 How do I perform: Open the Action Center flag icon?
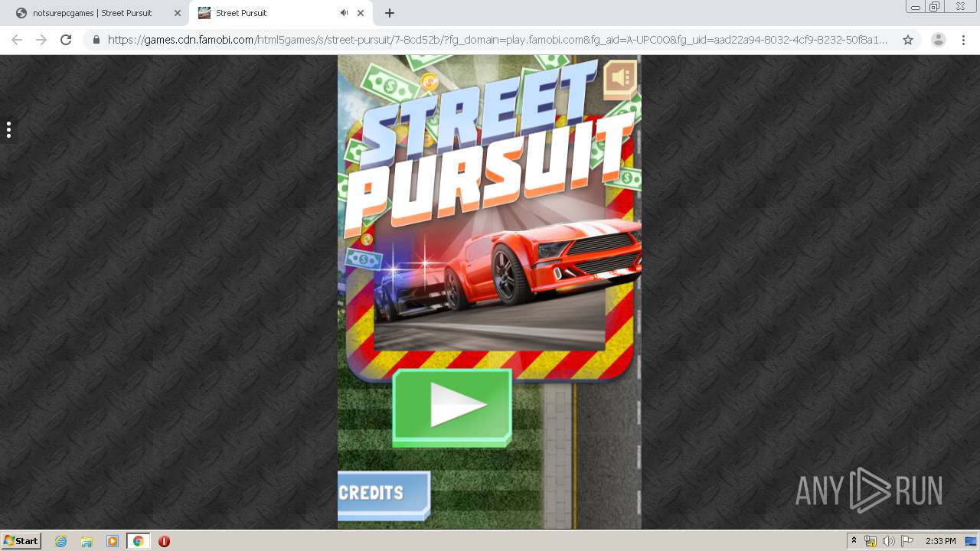[x=907, y=541]
